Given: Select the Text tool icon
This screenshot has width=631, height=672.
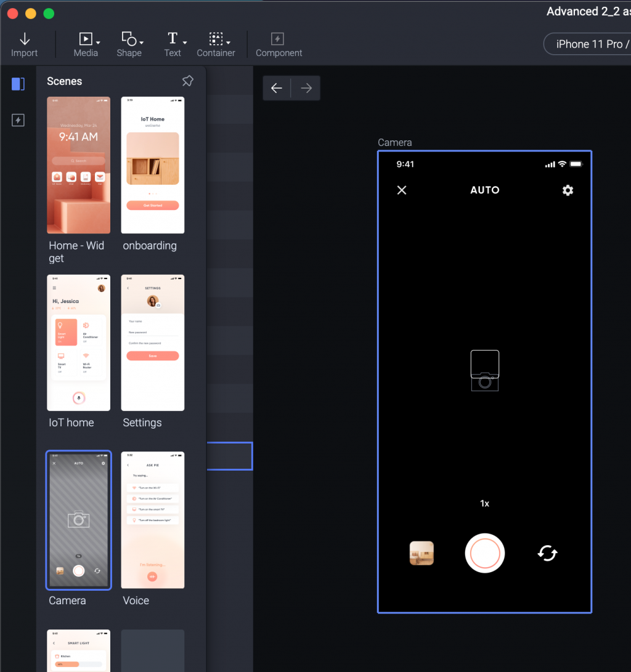Looking at the screenshot, I should click(x=173, y=39).
